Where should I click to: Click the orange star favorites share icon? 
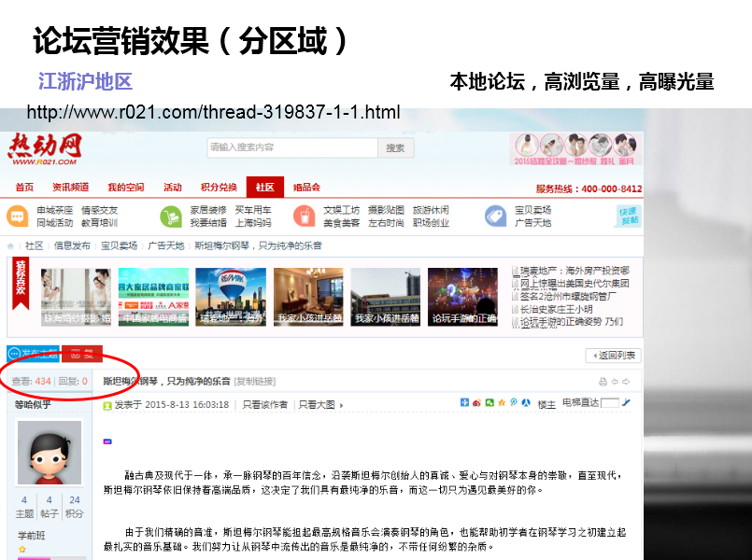[x=502, y=403]
